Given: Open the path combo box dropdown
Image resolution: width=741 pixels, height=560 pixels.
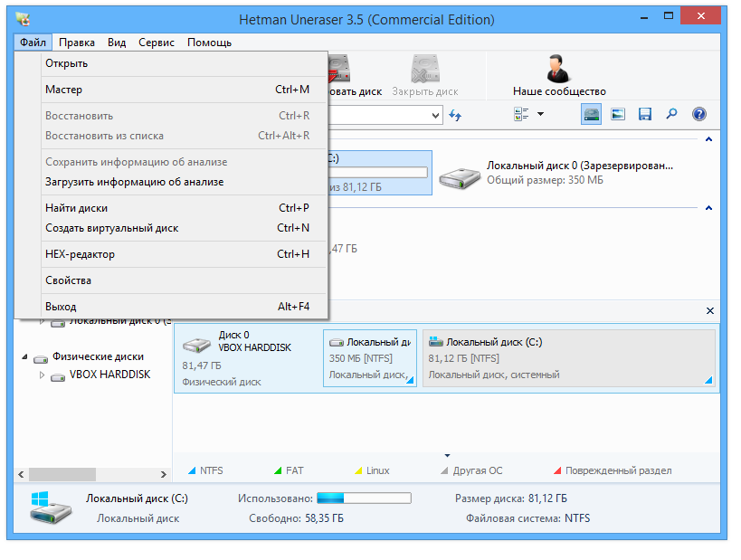Looking at the screenshot, I should point(436,115).
